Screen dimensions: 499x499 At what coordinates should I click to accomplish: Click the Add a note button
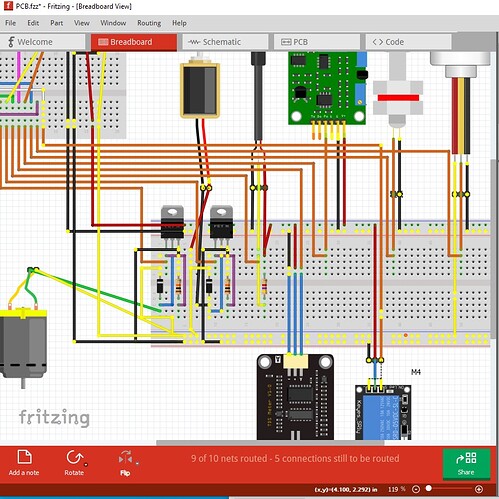pos(24,463)
